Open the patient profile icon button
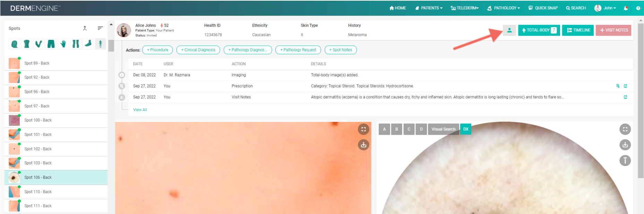 (x=509, y=30)
